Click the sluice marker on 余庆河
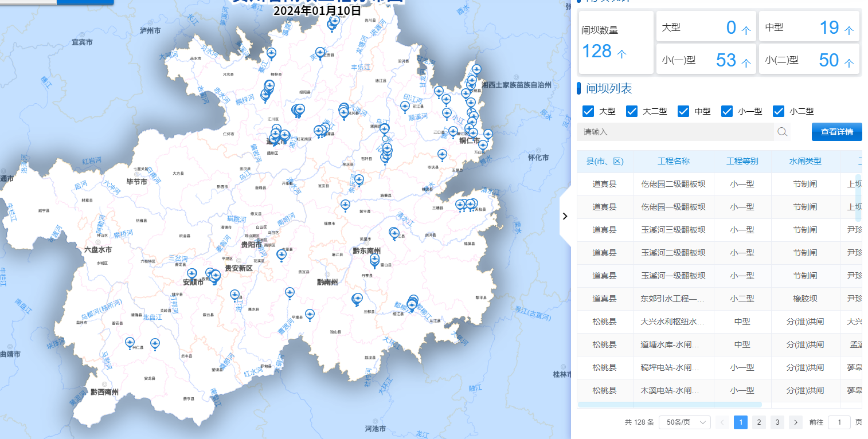The height and width of the screenshot is (439, 868). pyautogui.click(x=359, y=181)
